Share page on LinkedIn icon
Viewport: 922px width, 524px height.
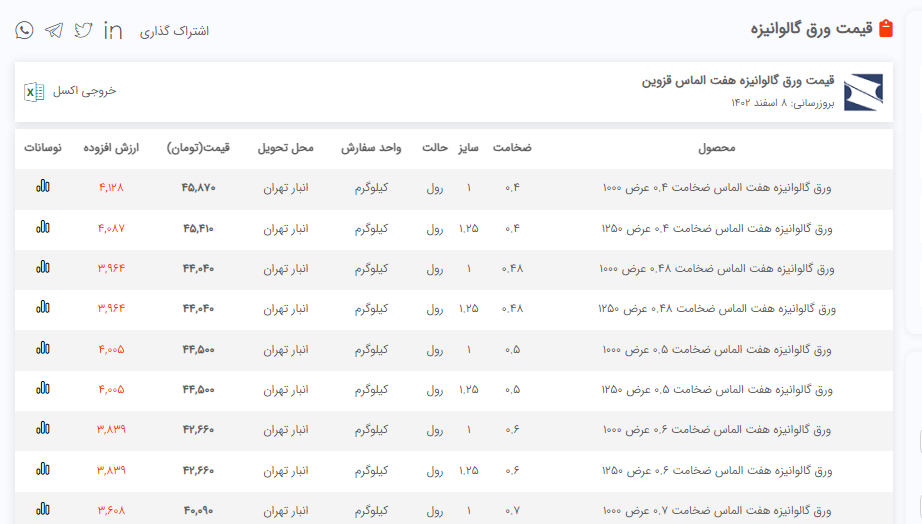click(113, 30)
